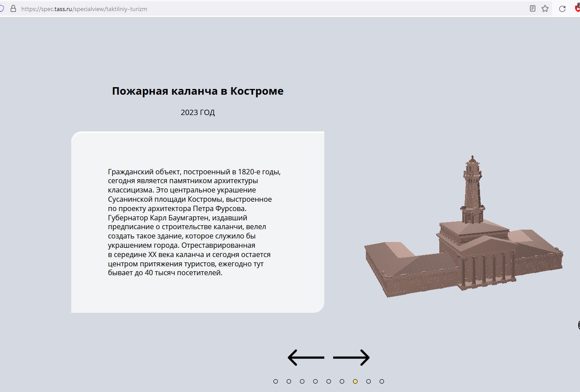The width and height of the screenshot is (580, 392).
Task: View site security info via padlock icon
Action: click(x=13, y=8)
